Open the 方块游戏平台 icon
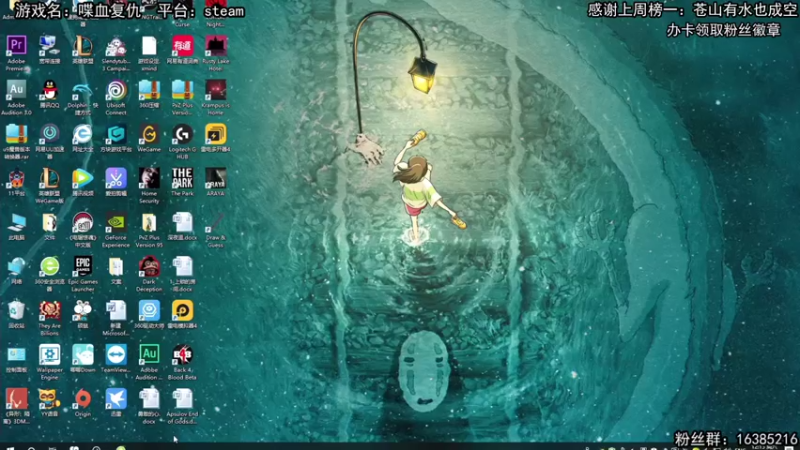 pos(116,134)
